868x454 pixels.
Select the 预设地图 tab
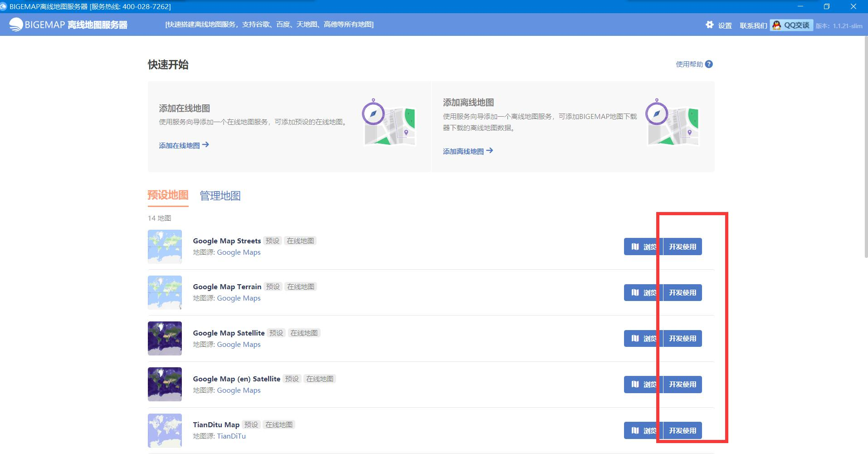coord(167,196)
